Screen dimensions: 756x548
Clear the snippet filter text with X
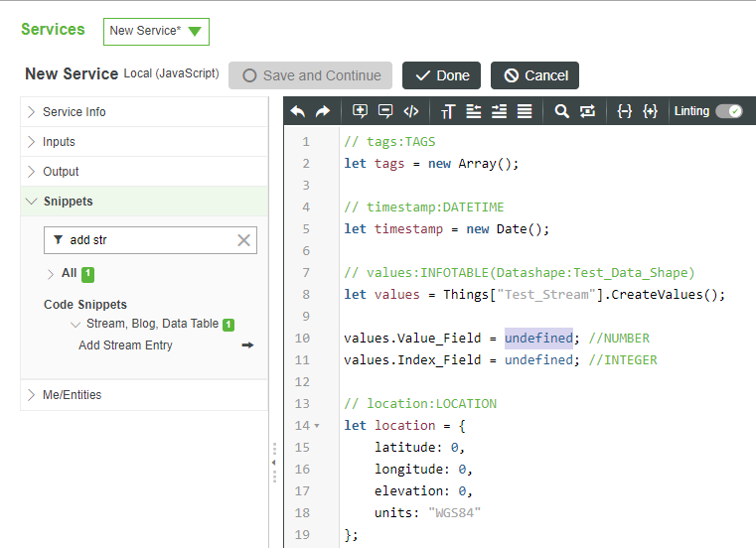[243, 240]
